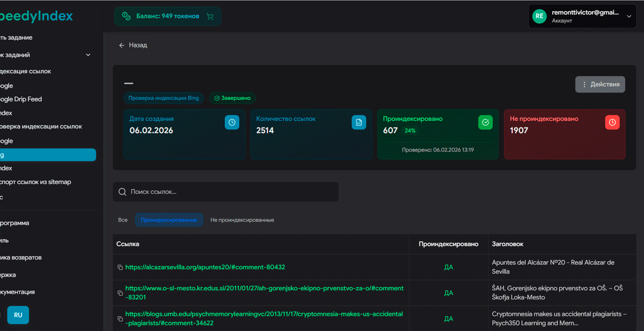Switch to Не проиндексированные tab
This screenshot has width=644, height=331.
242,220
